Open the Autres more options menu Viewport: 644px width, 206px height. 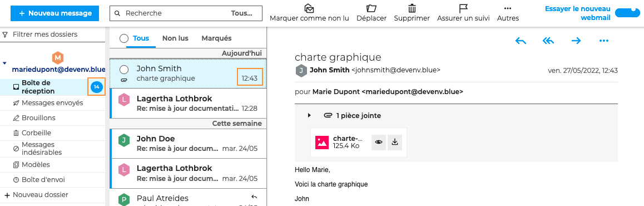508,13
